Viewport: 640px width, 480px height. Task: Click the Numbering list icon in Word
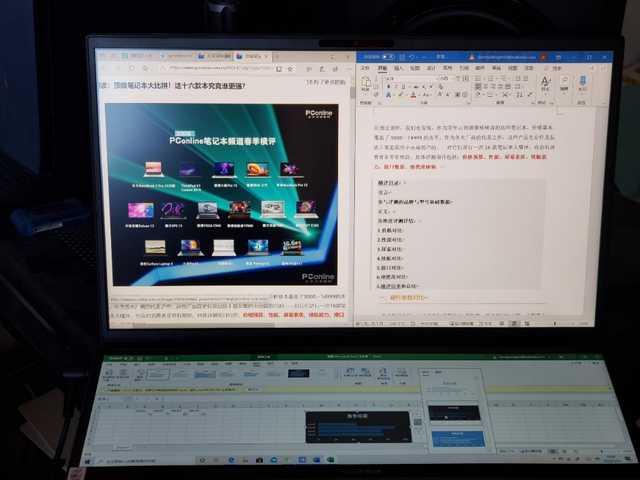(490, 78)
